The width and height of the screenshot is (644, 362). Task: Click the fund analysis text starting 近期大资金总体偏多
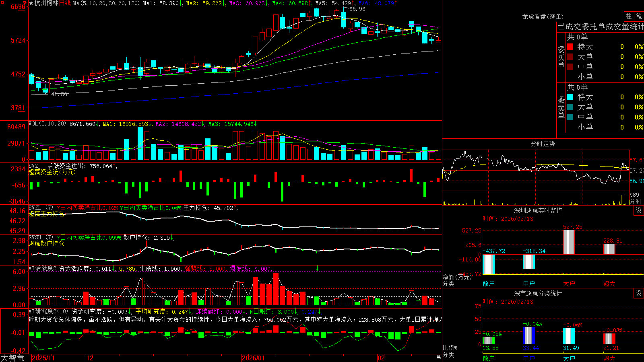click(x=235, y=319)
